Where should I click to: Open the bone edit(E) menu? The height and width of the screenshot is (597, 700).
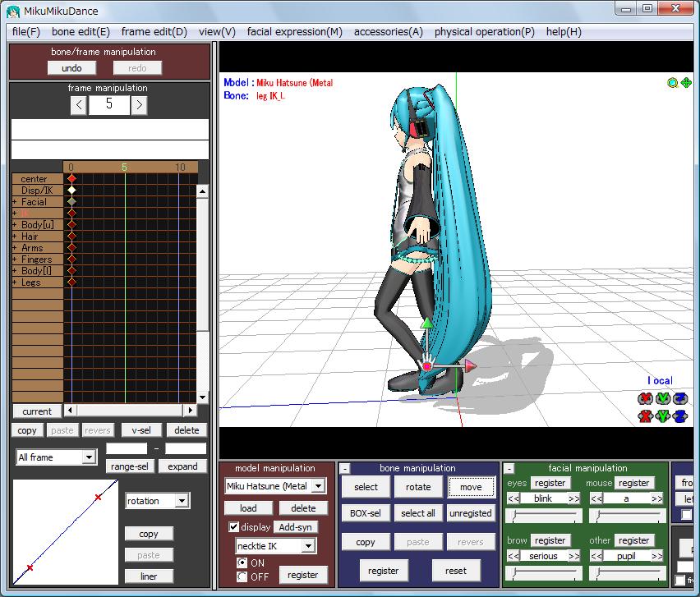[81, 32]
